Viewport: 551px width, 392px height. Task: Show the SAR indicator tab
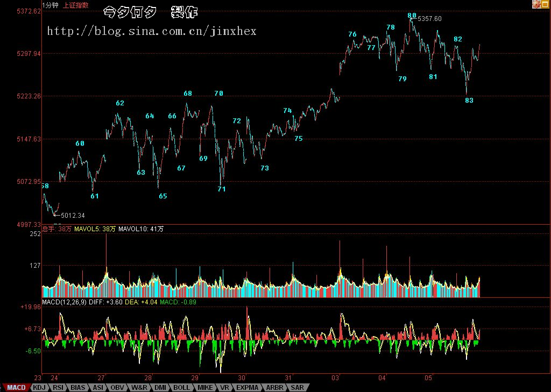point(298,387)
